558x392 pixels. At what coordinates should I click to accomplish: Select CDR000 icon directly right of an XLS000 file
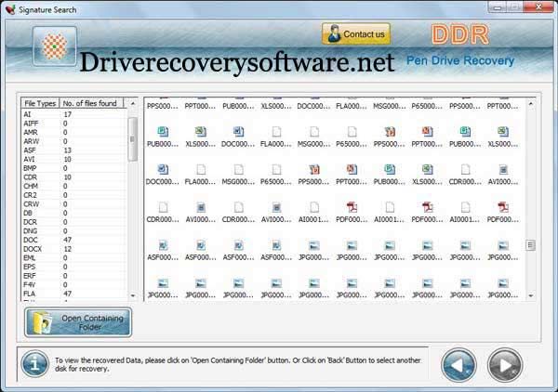coord(465,169)
